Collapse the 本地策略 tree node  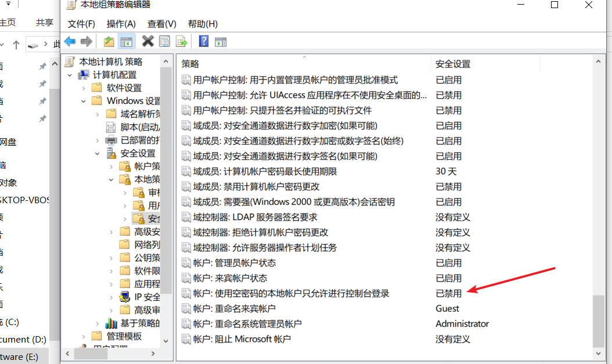coord(111,179)
